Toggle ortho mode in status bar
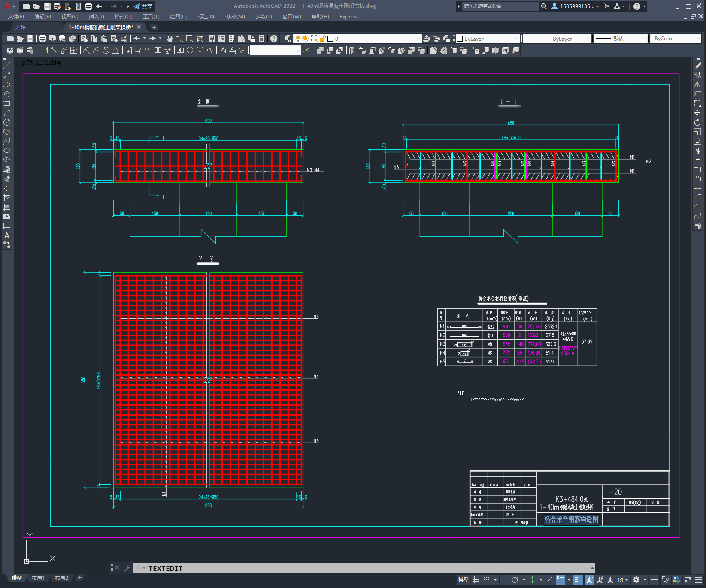 click(x=505, y=580)
